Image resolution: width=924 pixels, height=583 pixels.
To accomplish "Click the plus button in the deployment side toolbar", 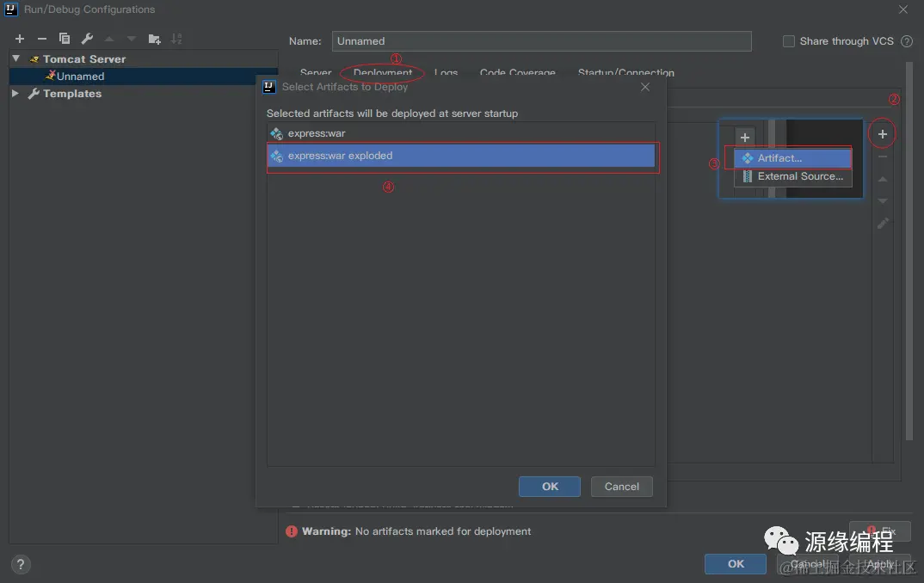I will coord(882,134).
